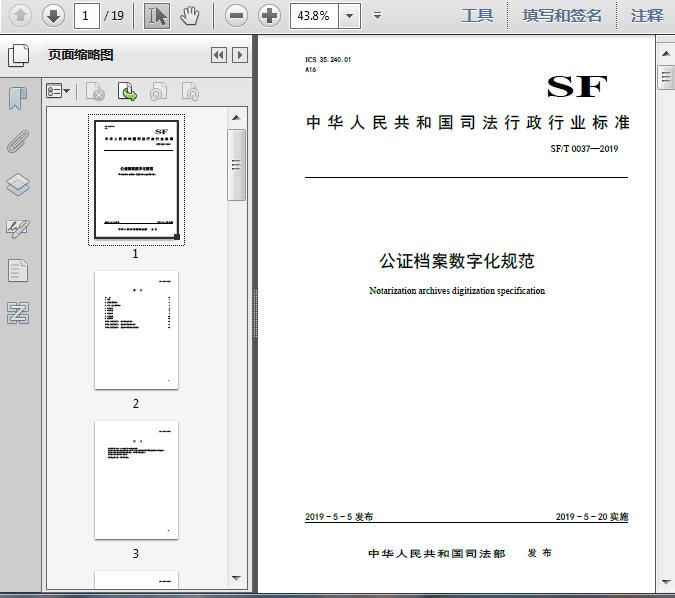Open the bookmarks panel
This screenshot has height=598, width=675.
[x=18, y=98]
